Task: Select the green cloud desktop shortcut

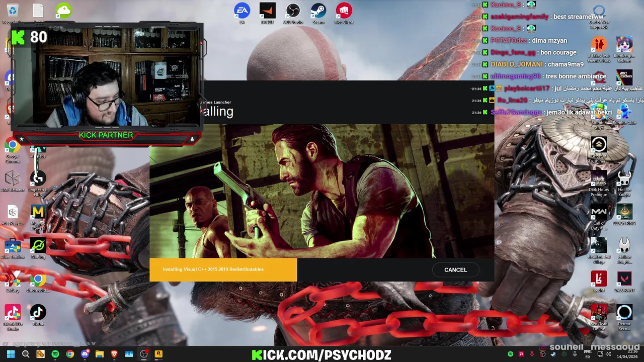Action: (64, 11)
